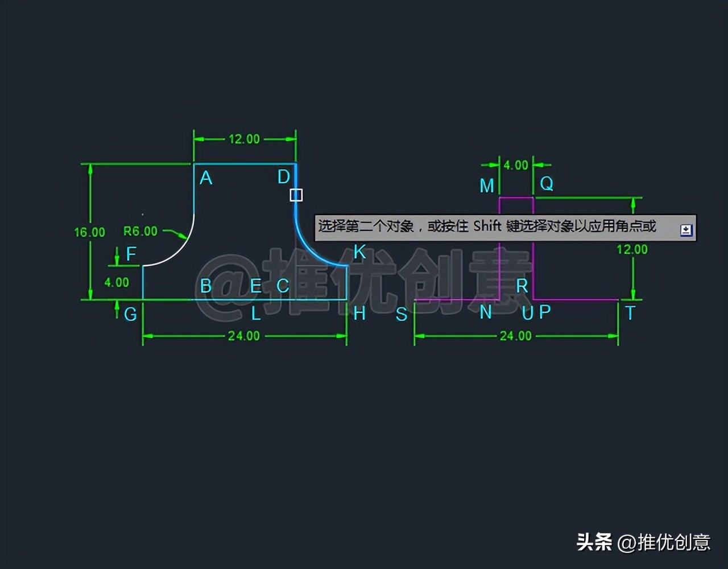This screenshot has width=728, height=569.
Task: Click the square pickbox cursor near D
Action: point(296,195)
